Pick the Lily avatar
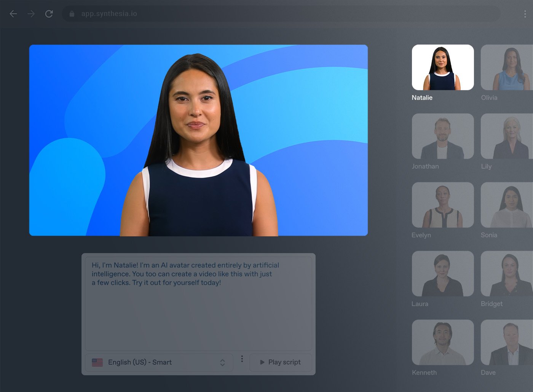533x392 pixels. tap(506, 136)
